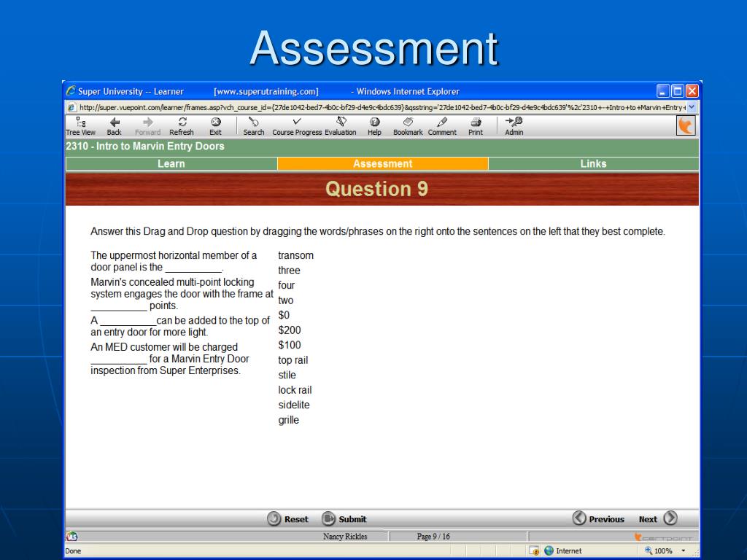Open the Search tool
This screenshot has height=560, width=747.
tap(253, 127)
